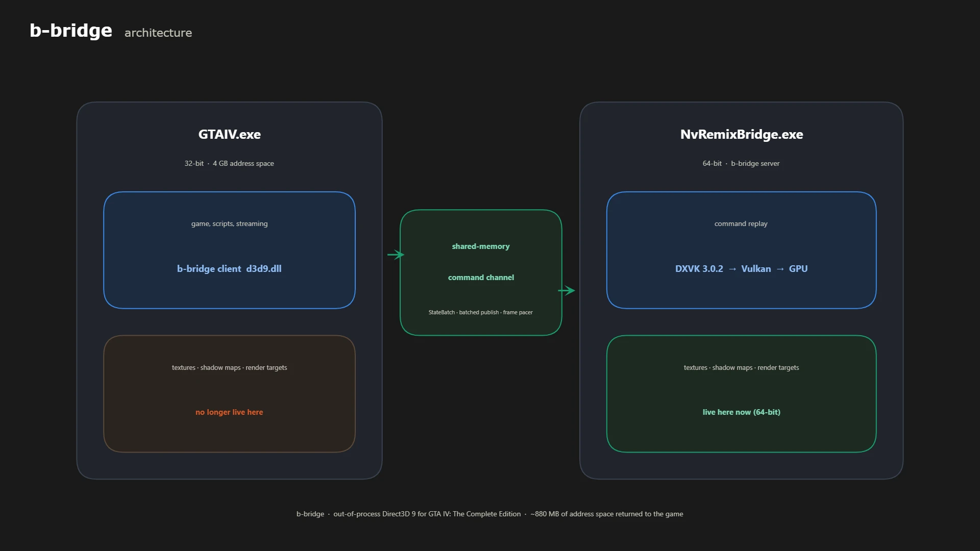Click 'StateBatch · batched publish · frame pacer' caption

pyautogui.click(x=480, y=312)
